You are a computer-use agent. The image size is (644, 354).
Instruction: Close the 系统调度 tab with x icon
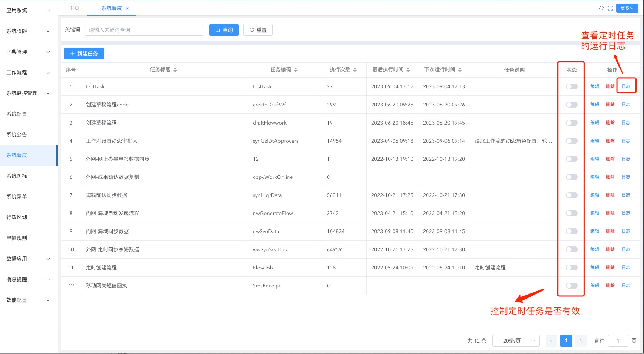click(127, 8)
